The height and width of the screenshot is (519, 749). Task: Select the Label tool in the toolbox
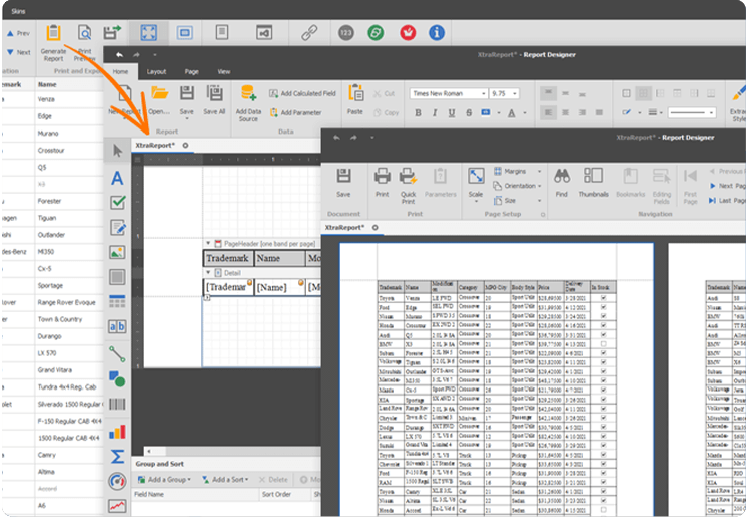[x=117, y=178]
